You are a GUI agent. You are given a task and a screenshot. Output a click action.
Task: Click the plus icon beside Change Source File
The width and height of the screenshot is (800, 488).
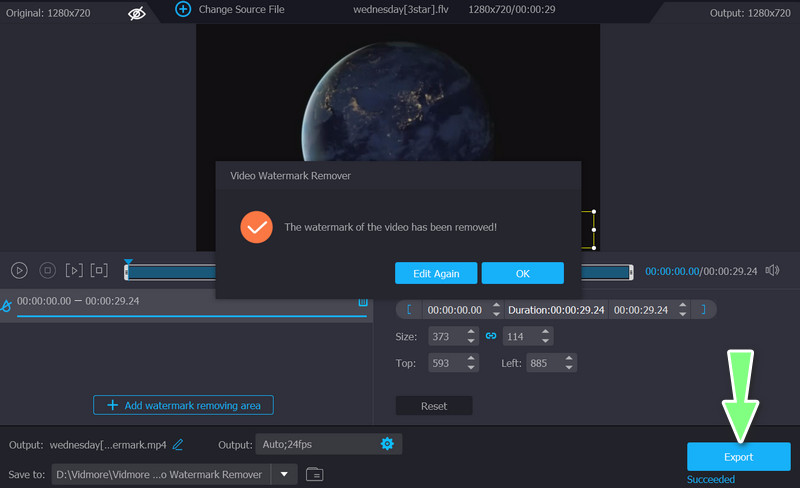click(183, 9)
